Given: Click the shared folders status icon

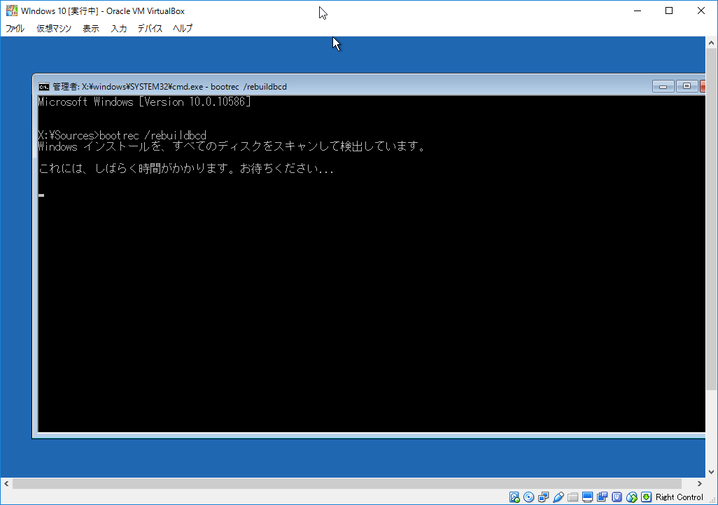Looking at the screenshot, I should tap(573, 497).
